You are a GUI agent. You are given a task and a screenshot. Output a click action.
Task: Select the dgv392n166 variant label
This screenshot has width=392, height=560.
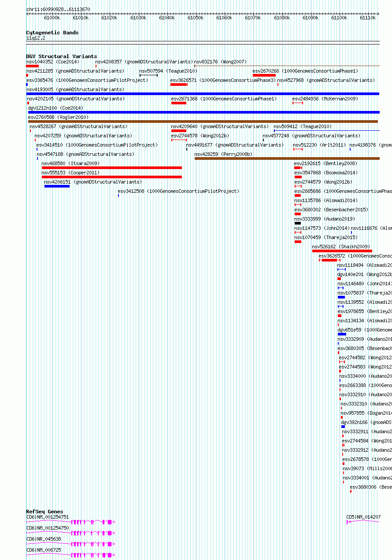366,422
